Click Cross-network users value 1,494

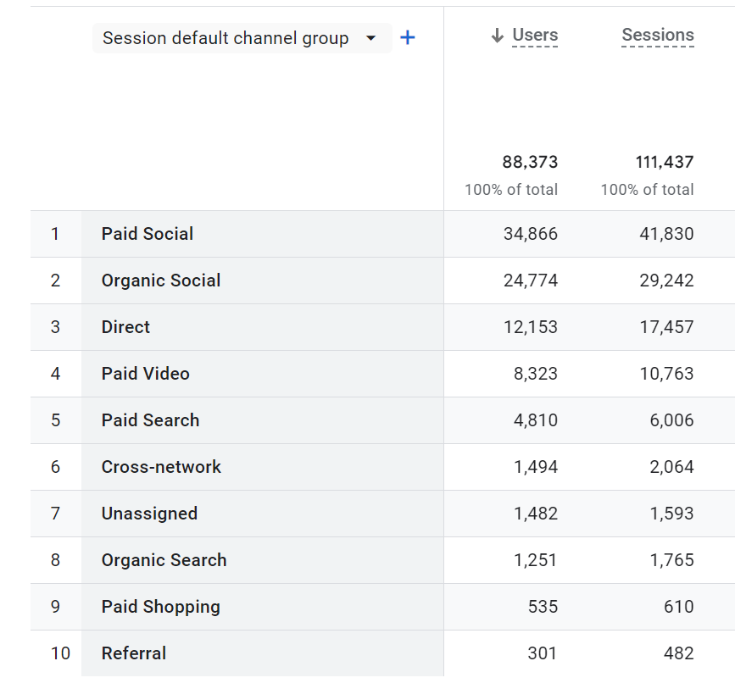pos(536,467)
